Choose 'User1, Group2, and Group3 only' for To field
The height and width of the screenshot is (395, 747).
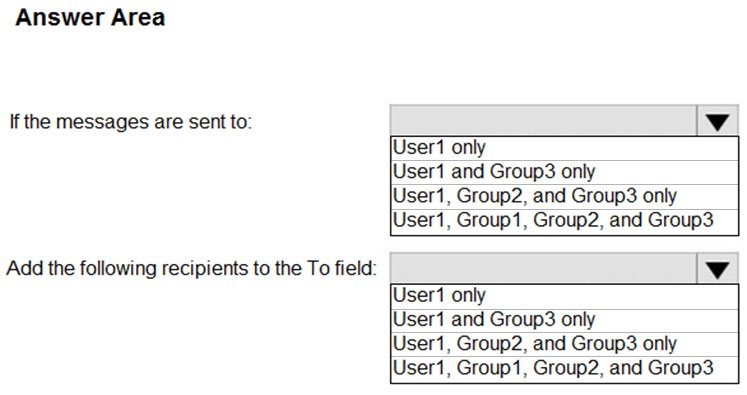pyautogui.click(x=565, y=344)
